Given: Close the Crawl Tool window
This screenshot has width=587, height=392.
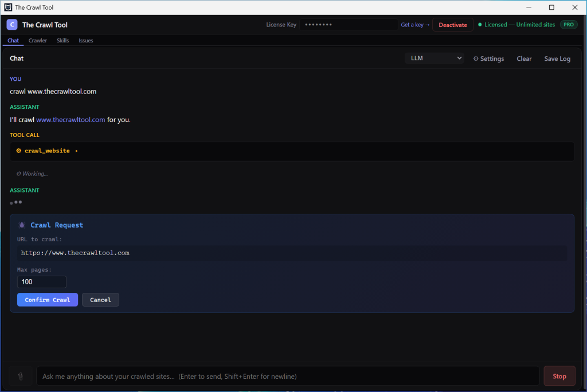Looking at the screenshot, I should tap(574, 7).
